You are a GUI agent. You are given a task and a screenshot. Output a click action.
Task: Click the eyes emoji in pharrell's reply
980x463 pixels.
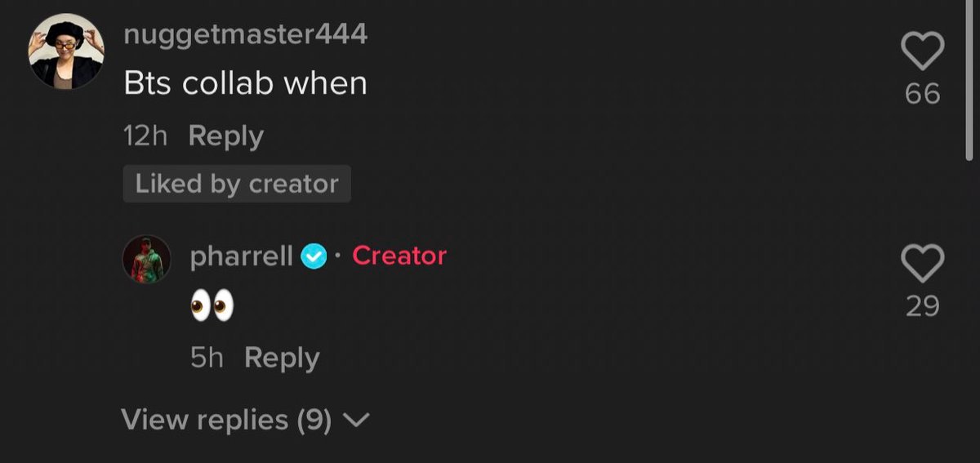point(212,305)
